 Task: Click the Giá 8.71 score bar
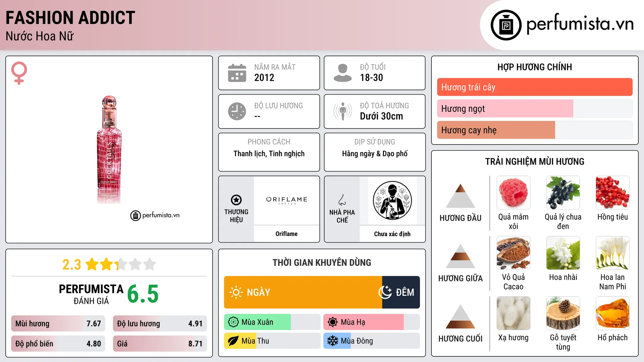pyautogui.click(x=160, y=343)
